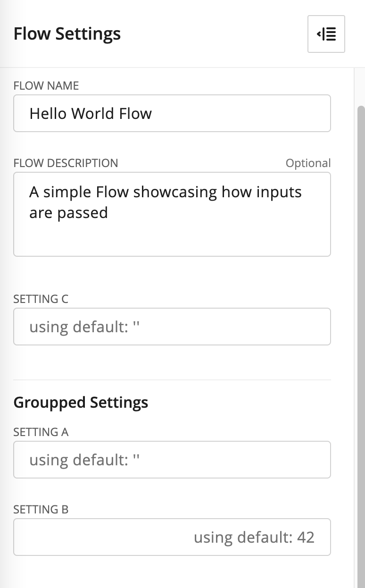The image size is (365, 588).
Task: Click the divider line above Groupped Settings
Action: [172, 380]
